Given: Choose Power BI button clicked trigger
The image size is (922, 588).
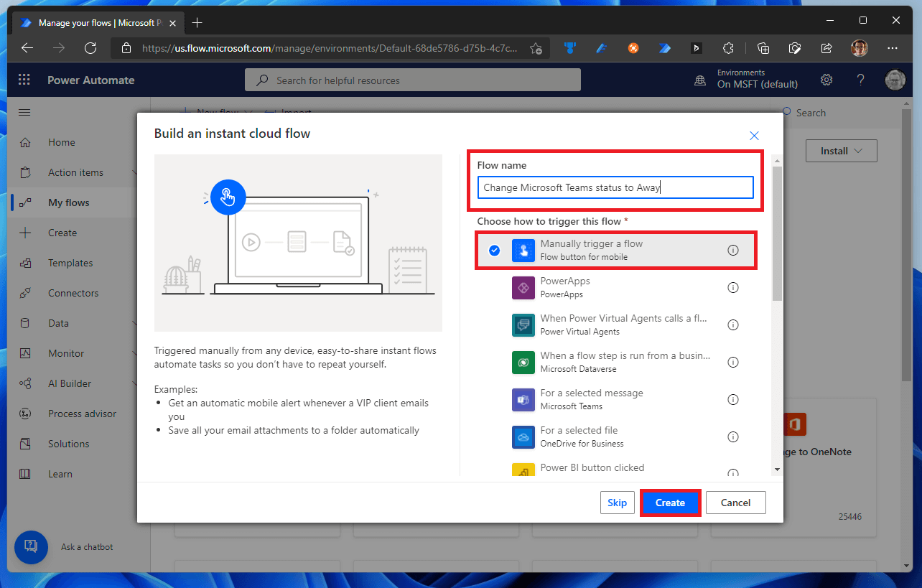Looking at the screenshot, I should (617, 467).
